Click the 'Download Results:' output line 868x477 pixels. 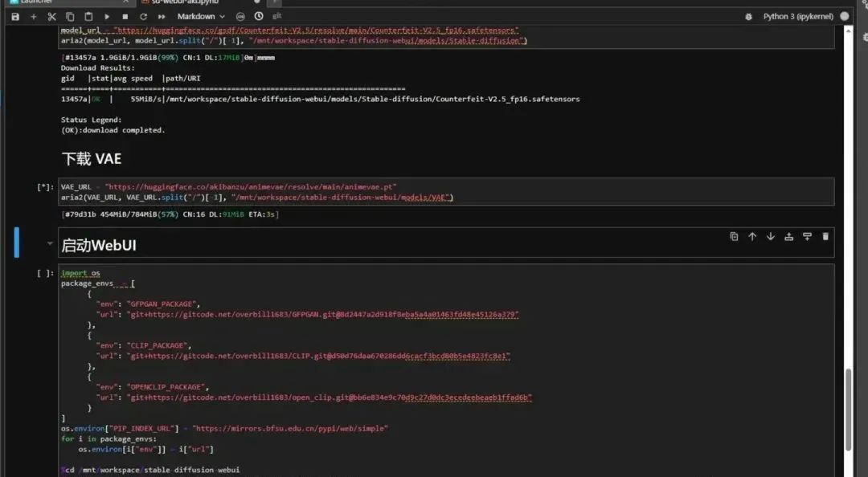tap(97, 68)
